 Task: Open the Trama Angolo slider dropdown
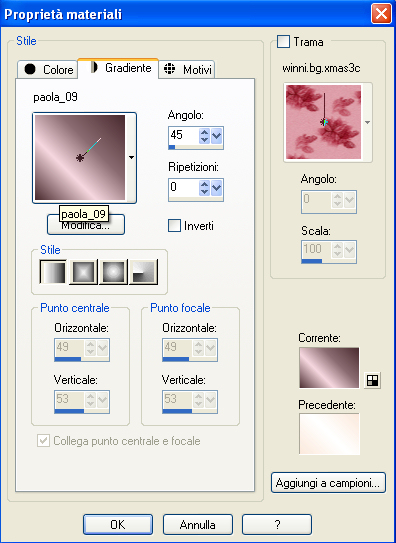(x=350, y=199)
